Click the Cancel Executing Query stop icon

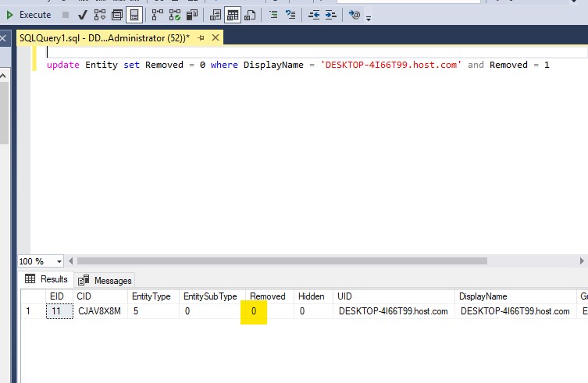pyautogui.click(x=66, y=15)
